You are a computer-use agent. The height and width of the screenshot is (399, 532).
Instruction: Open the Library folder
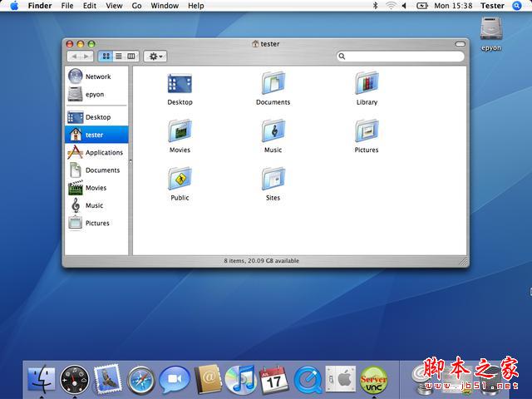[x=367, y=83]
